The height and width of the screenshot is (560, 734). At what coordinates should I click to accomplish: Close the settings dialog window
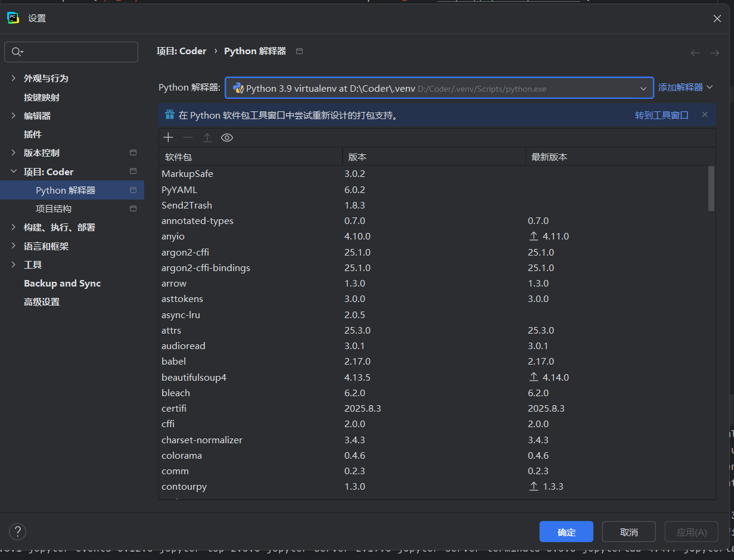click(717, 18)
